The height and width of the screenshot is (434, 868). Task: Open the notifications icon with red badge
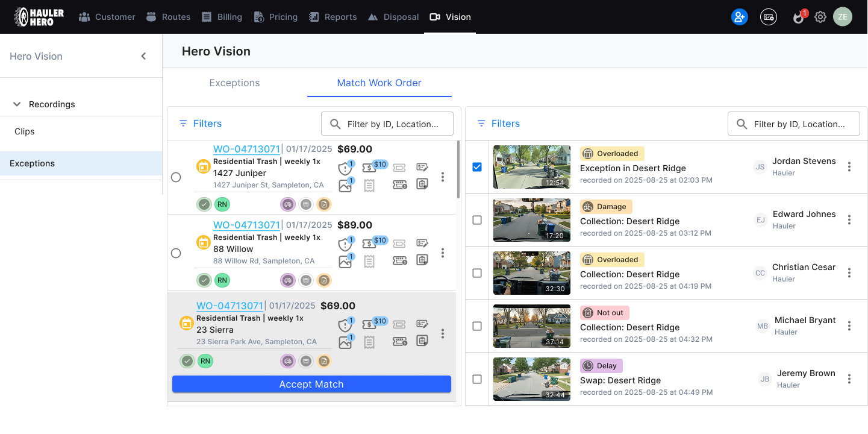(x=799, y=17)
